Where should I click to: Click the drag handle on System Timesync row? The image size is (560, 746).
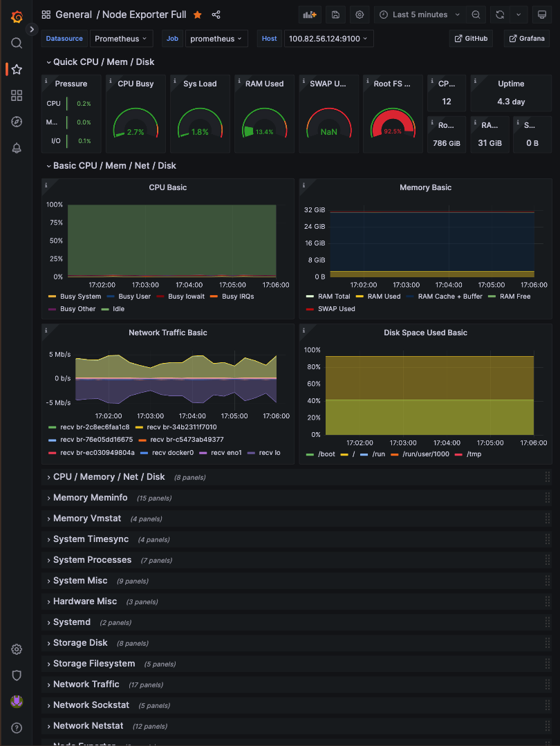click(547, 539)
